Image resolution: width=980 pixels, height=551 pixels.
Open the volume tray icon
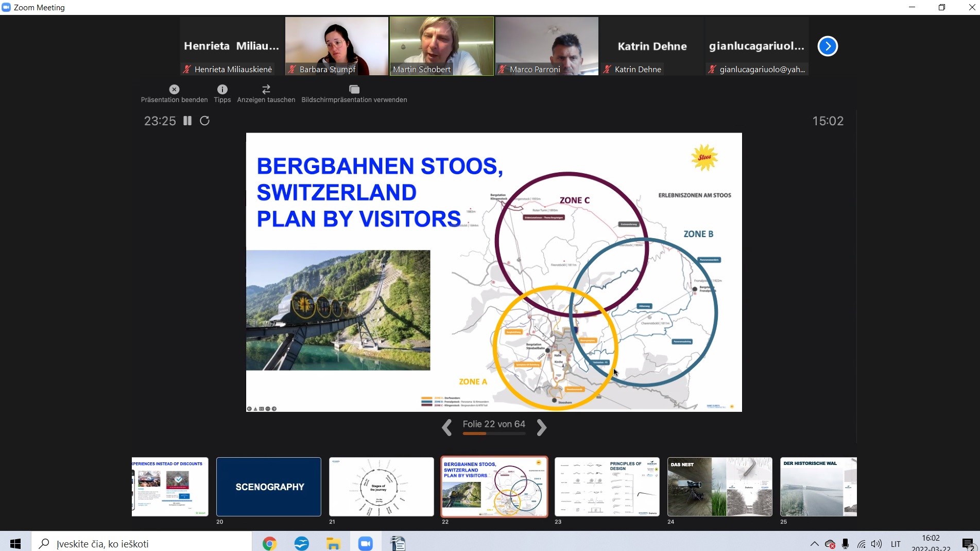click(x=876, y=544)
